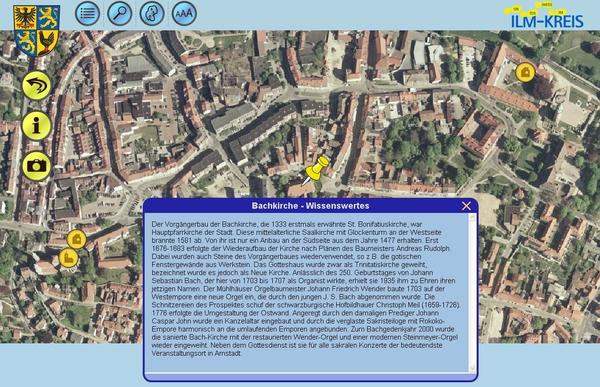
Task: Open the ILM-KREIS logo link
Action: pyautogui.click(x=545, y=16)
